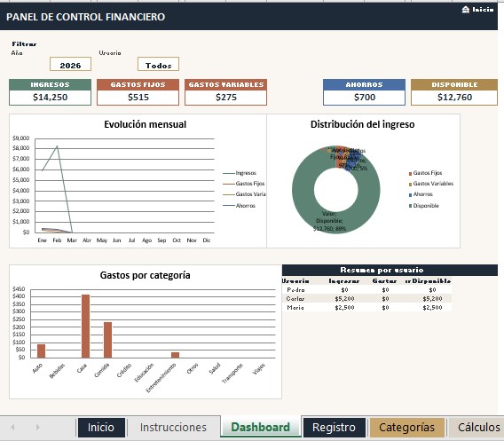Select the María row name cell
This screenshot has height=441, width=504.
(295, 308)
